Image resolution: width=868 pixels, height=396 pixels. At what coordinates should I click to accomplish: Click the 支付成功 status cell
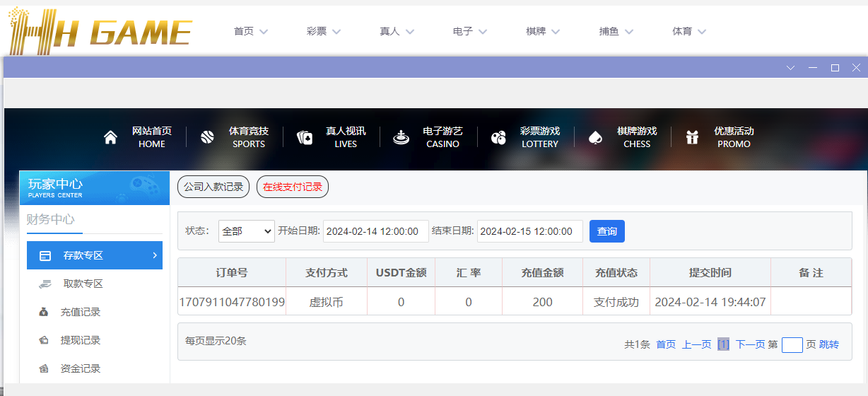tap(616, 302)
